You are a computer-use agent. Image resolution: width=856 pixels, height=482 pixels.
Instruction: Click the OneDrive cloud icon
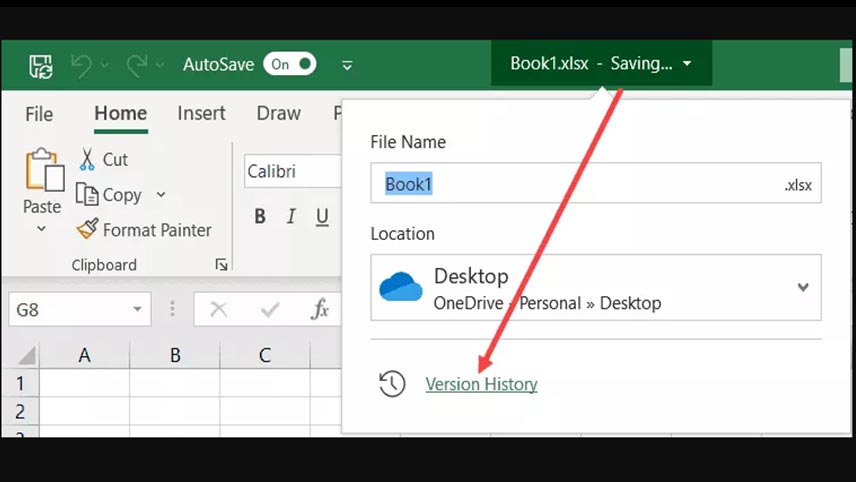(401, 287)
